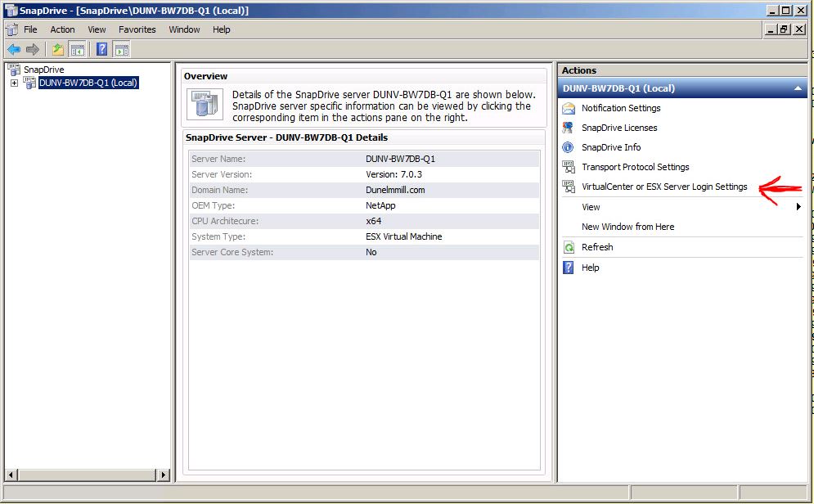The height and width of the screenshot is (504, 814).
Task: Expand the DUNV-BW7DB-Q1 (Local) tree node
Action: (15, 83)
